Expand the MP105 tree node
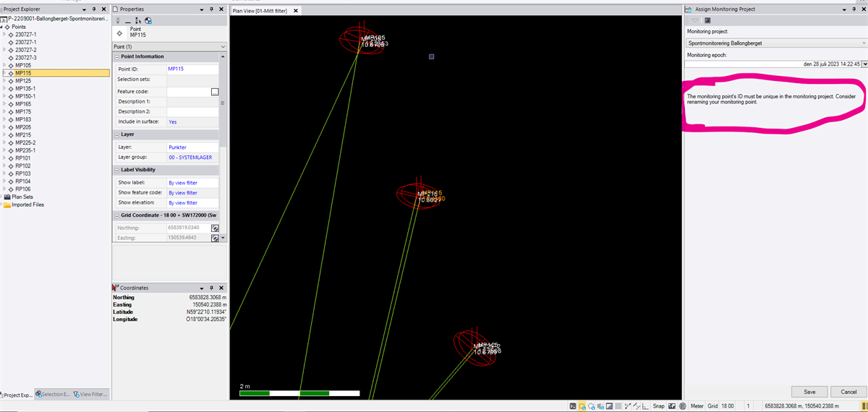 pos(4,65)
